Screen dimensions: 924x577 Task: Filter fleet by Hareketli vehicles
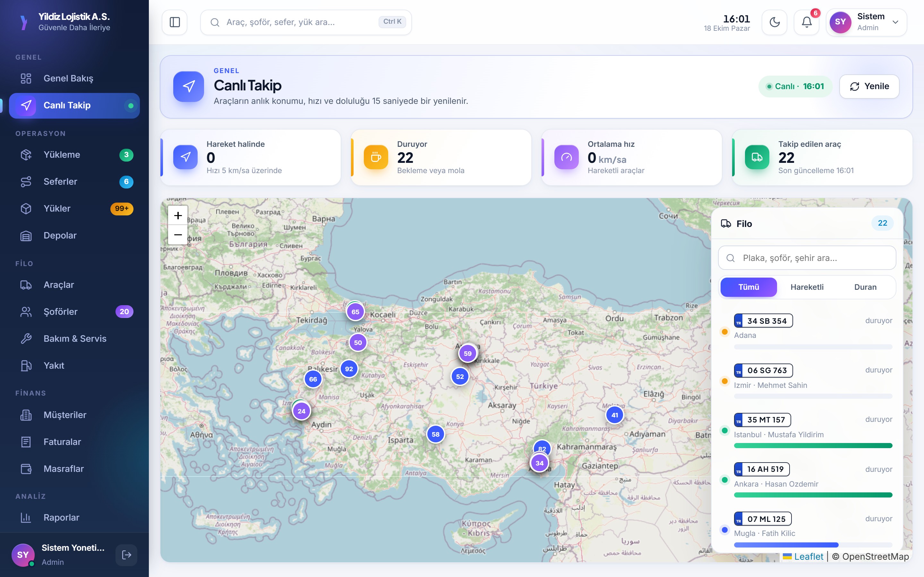pyautogui.click(x=807, y=287)
